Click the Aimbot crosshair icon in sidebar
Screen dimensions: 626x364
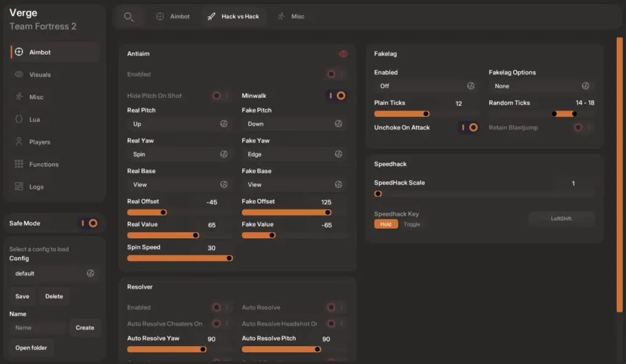(x=19, y=52)
